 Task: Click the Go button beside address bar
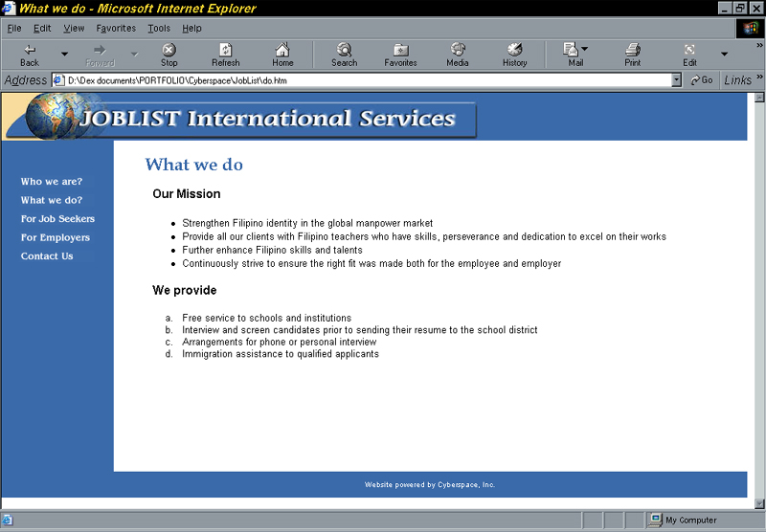tap(702, 80)
